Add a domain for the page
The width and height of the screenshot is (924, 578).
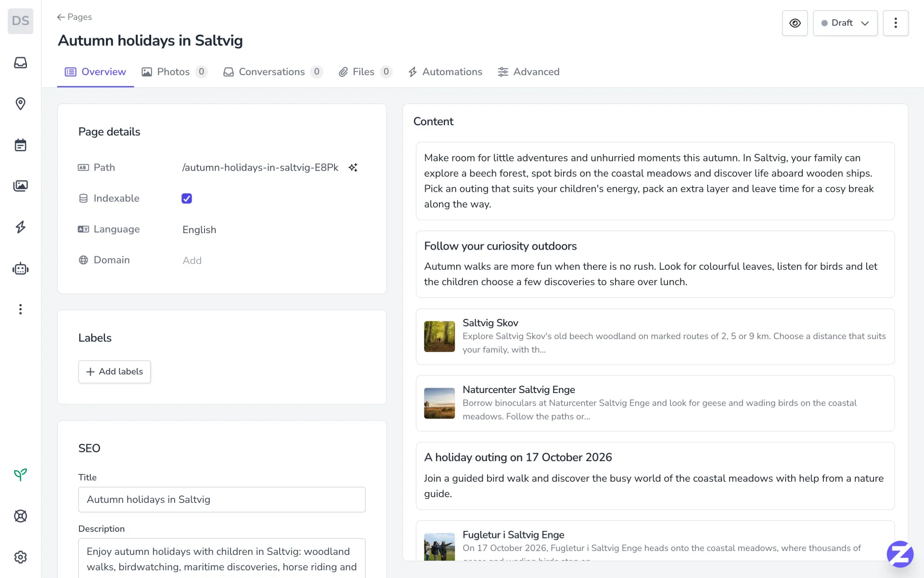(192, 261)
